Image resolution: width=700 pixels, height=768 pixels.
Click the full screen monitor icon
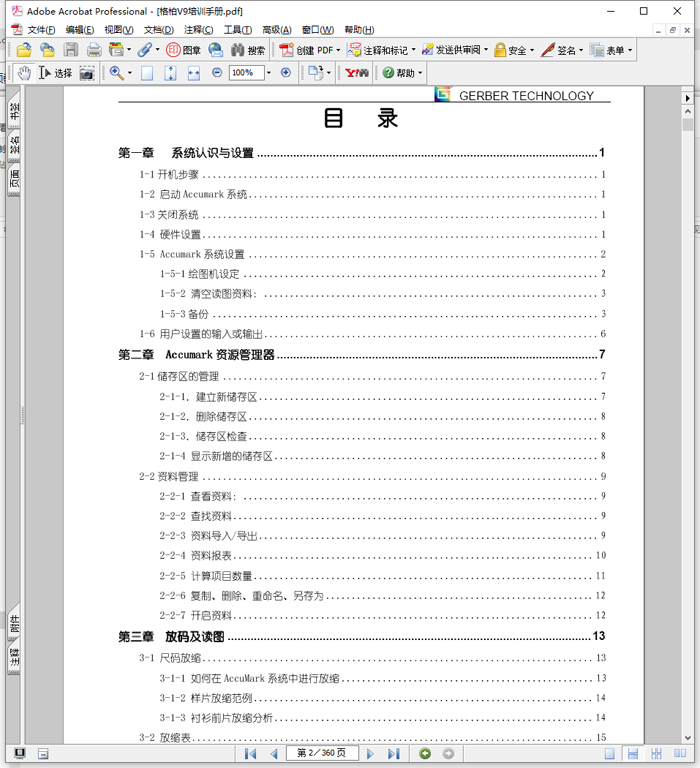pos(20,753)
